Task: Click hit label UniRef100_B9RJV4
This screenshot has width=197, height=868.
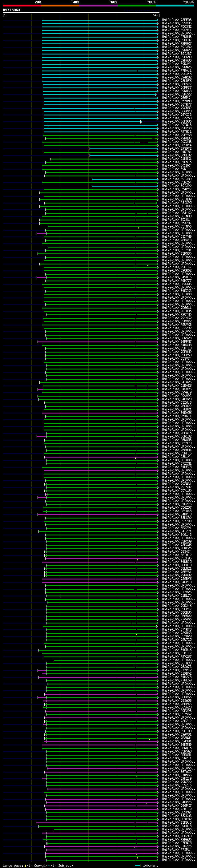Action: click(x=177, y=64)
